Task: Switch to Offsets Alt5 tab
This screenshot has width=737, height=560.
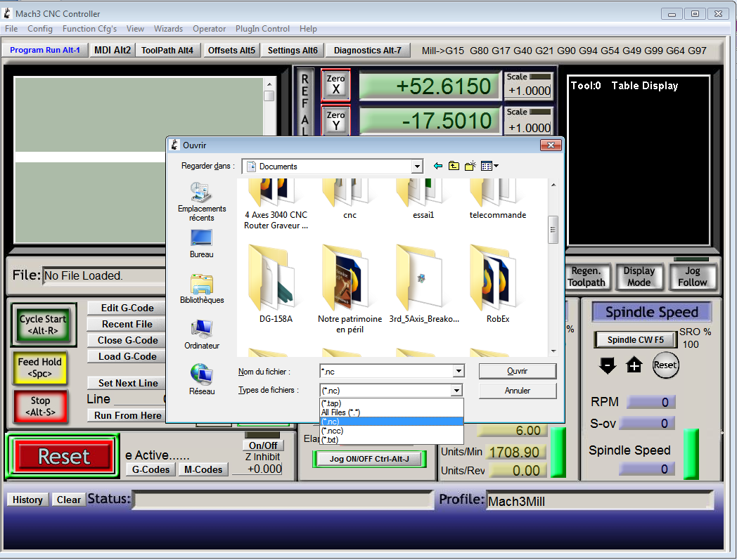Action: point(232,51)
